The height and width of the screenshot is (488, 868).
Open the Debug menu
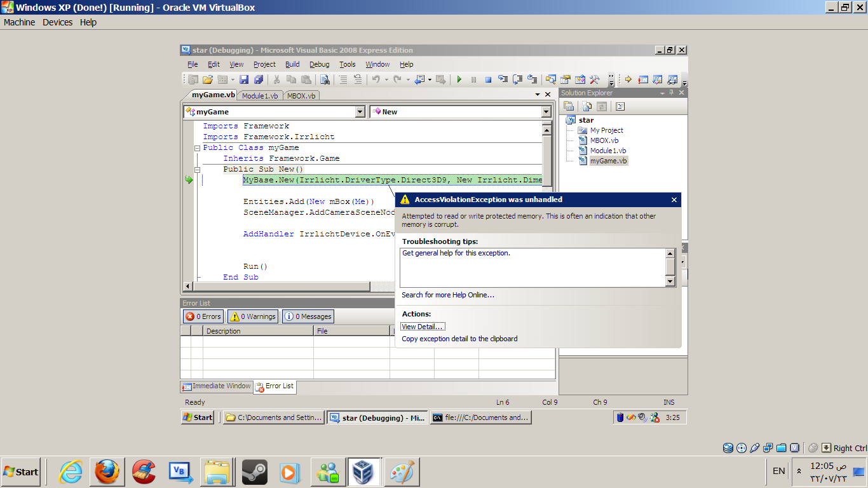click(x=319, y=64)
